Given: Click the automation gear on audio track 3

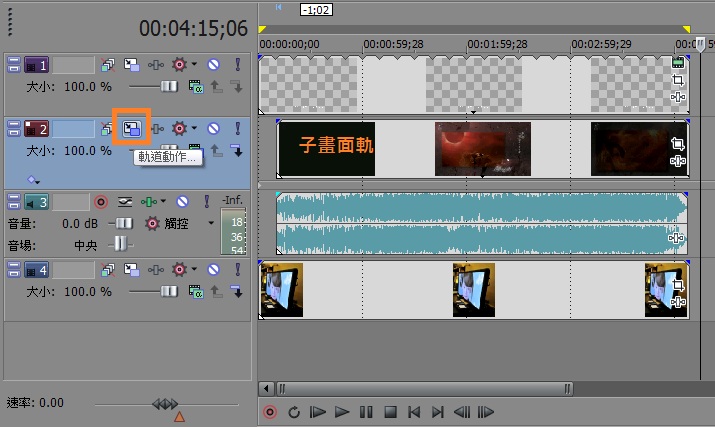Looking at the screenshot, I should click(152, 224).
